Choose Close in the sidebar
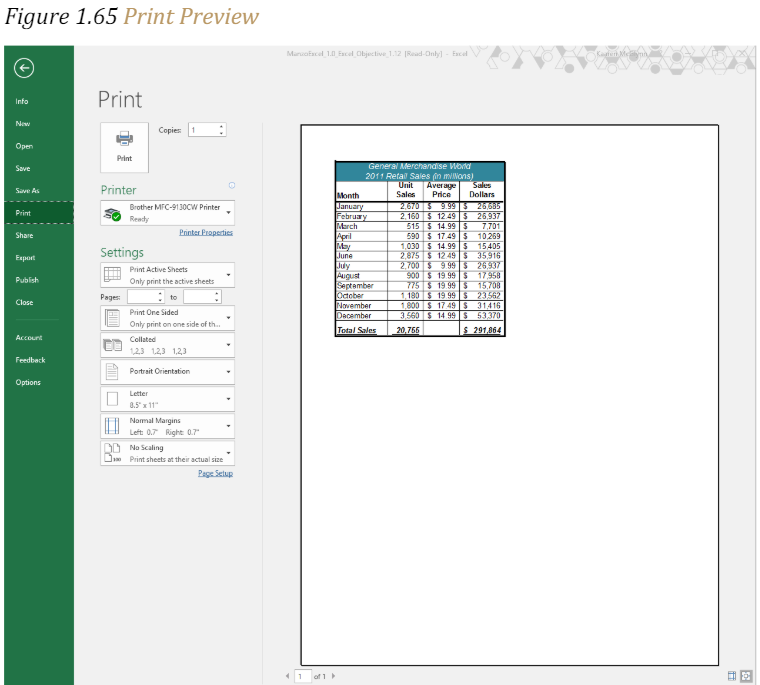Image resolution: width=760 pixels, height=685 pixels. click(x=24, y=302)
